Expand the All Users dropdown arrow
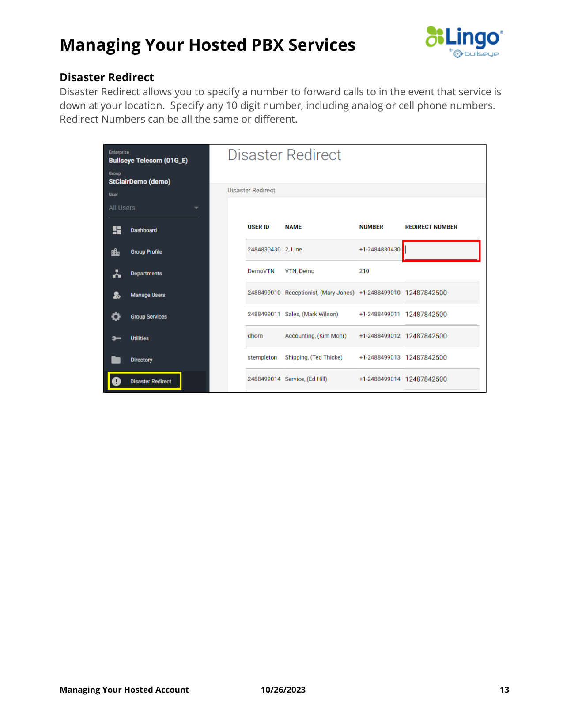This screenshot has height=728, width=563. (196, 208)
